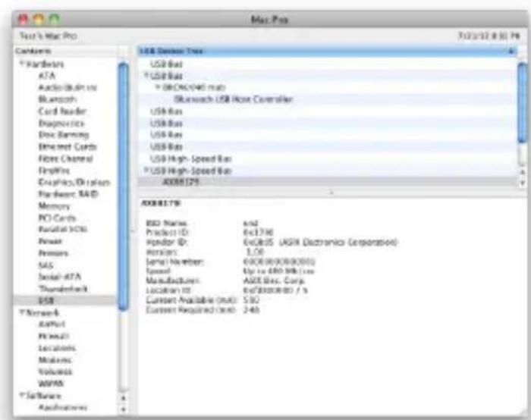Select Applications under Software
The height and width of the screenshot is (420, 531).
point(63,407)
